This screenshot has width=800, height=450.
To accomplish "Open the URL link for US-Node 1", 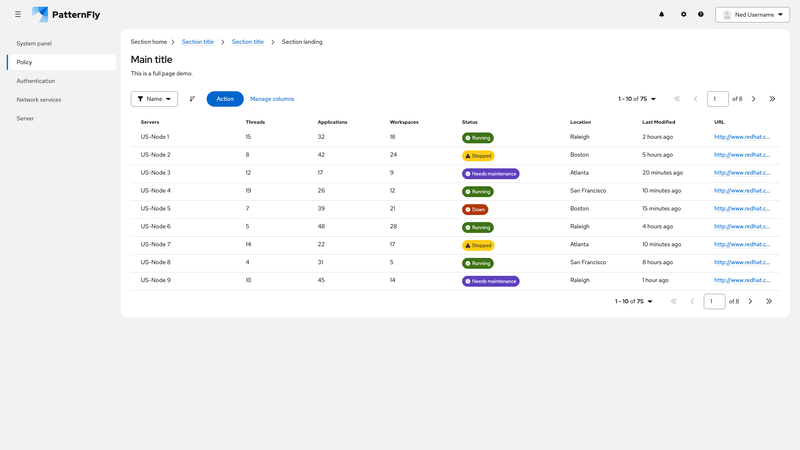I will (742, 137).
